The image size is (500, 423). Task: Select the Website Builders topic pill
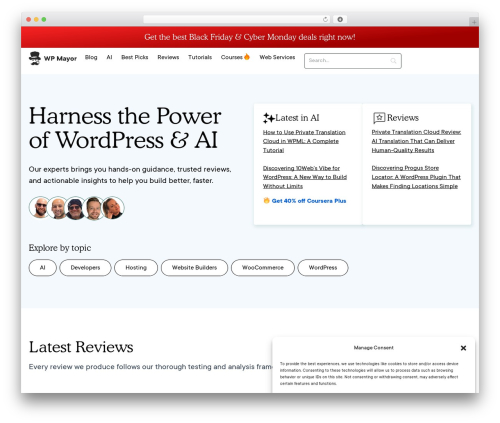[194, 268]
